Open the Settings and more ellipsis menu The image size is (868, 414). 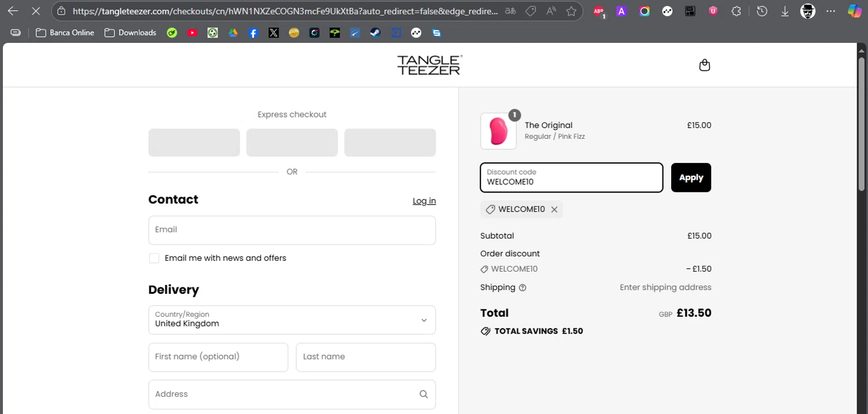pos(831,11)
